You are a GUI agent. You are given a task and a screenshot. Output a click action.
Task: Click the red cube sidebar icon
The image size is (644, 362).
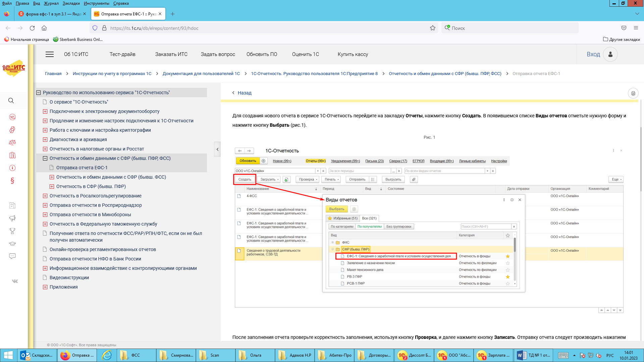[x=12, y=130]
